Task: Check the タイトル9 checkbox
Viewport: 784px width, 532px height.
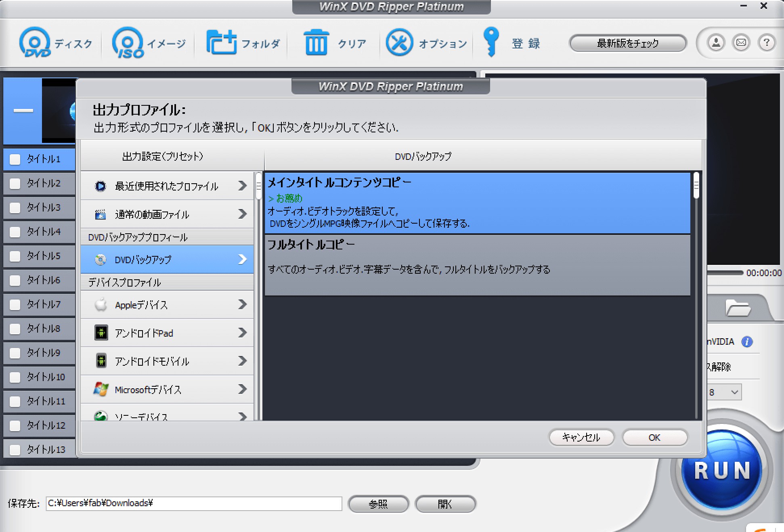Action: [15, 353]
